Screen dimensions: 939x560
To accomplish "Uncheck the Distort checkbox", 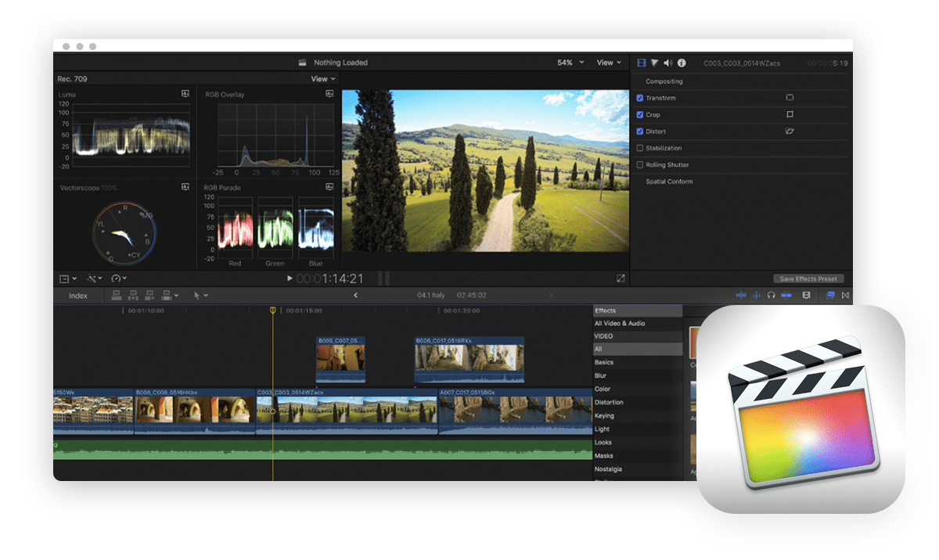I will (640, 131).
